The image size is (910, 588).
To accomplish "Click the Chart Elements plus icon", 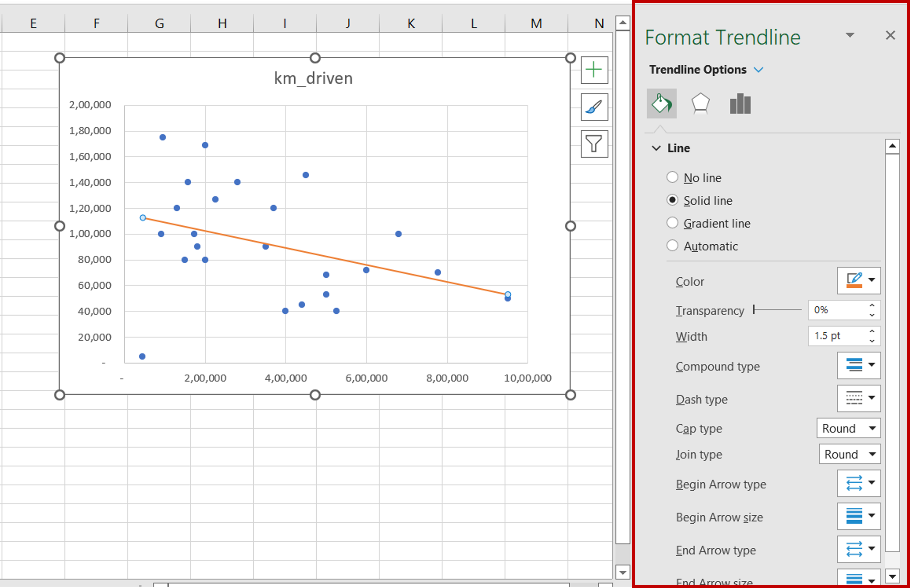I will (x=594, y=70).
